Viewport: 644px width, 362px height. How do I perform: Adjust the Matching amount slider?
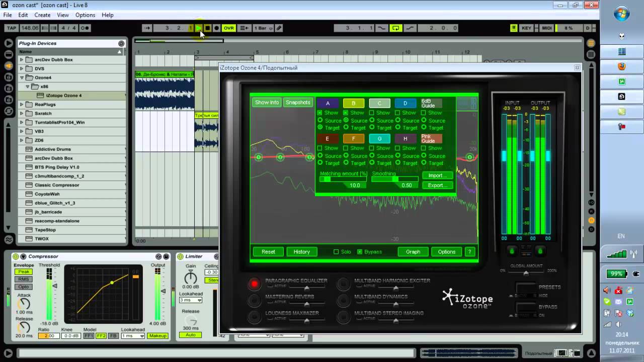[x=343, y=179]
